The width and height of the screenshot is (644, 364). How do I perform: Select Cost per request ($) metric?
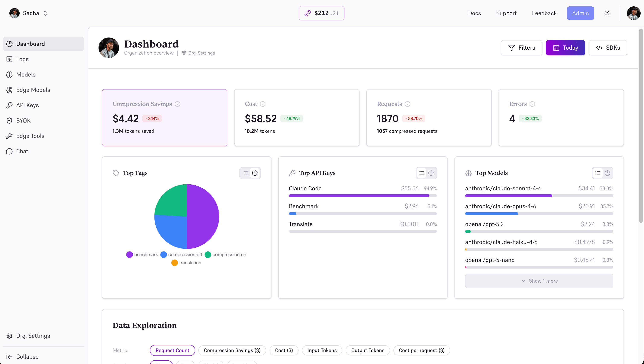(x=421, y=350)
